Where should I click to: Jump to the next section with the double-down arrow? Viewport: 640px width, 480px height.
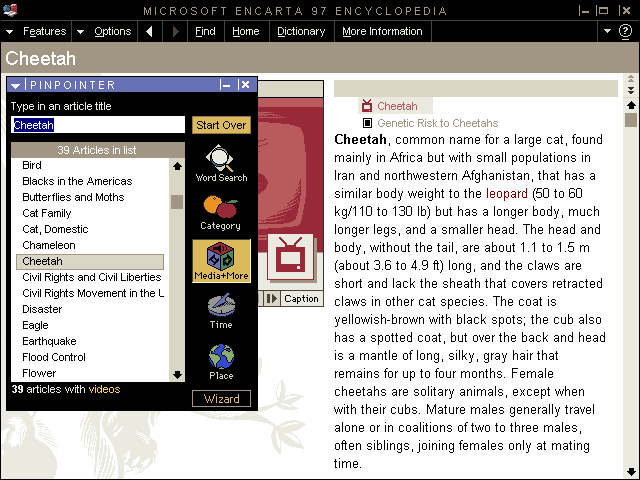coord(631,90)
